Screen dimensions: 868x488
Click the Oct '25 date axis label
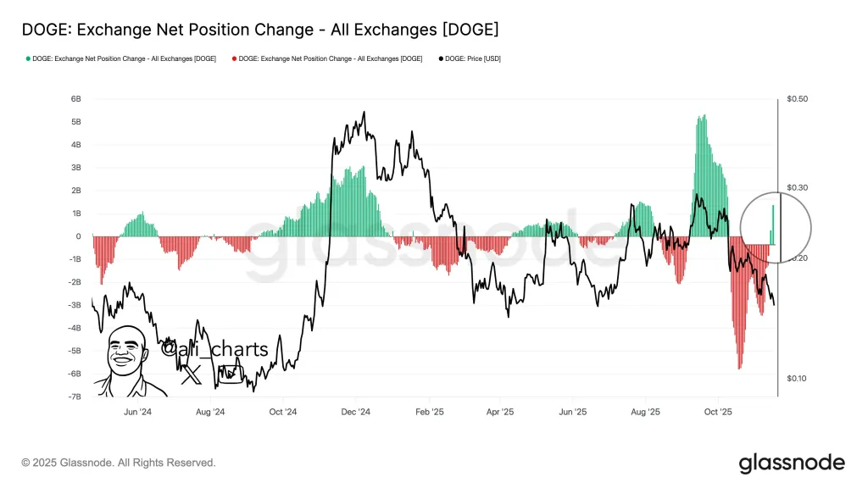tap(717, 412)
